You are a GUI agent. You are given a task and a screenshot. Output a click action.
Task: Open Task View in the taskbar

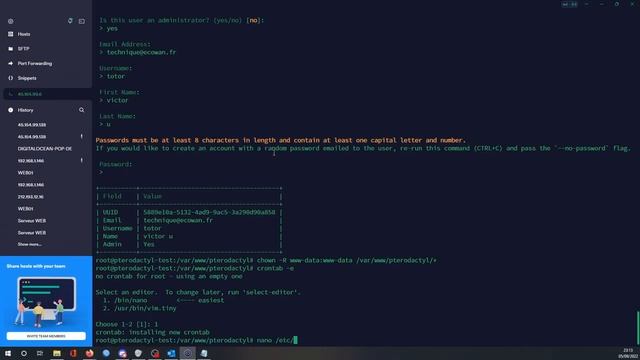tap(40, 353)
